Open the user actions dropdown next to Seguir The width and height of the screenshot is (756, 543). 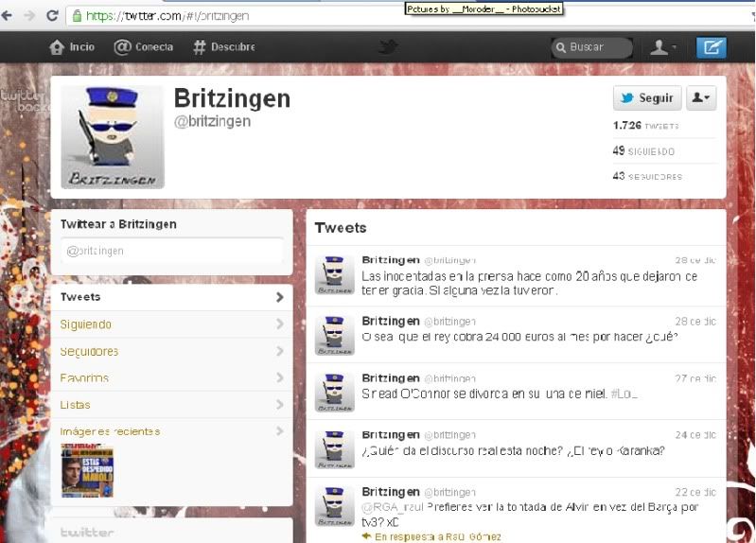coord(701,97)
